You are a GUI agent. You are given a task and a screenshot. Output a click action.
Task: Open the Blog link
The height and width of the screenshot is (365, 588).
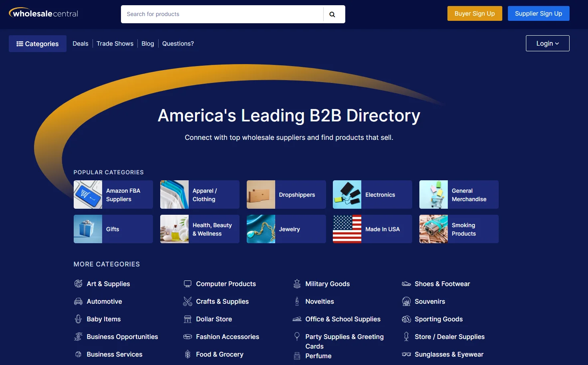click(x=147, y=44)
